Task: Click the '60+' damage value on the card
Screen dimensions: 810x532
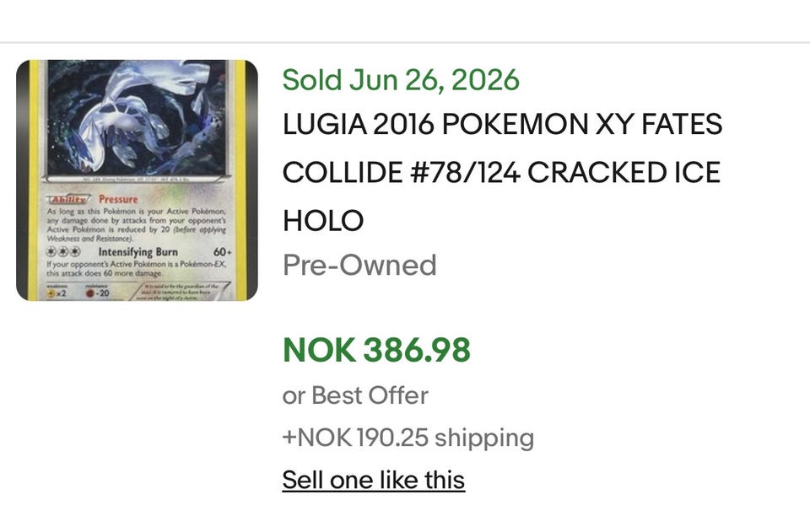Action: (223, 252)
